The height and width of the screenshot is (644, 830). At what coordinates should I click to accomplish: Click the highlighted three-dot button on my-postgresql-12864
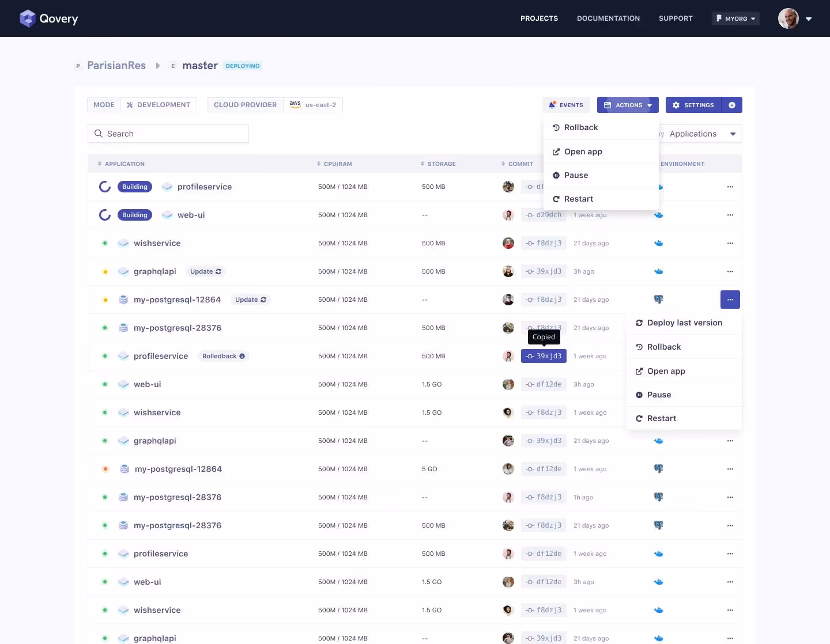(730, 300)
